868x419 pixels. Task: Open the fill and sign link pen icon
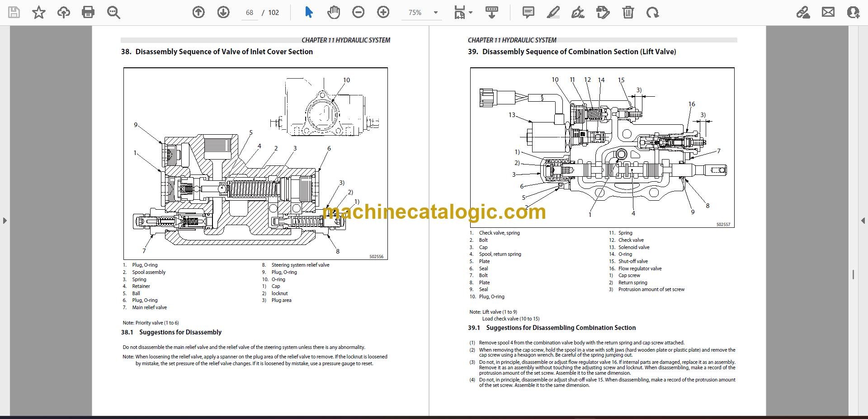point(803,12)
